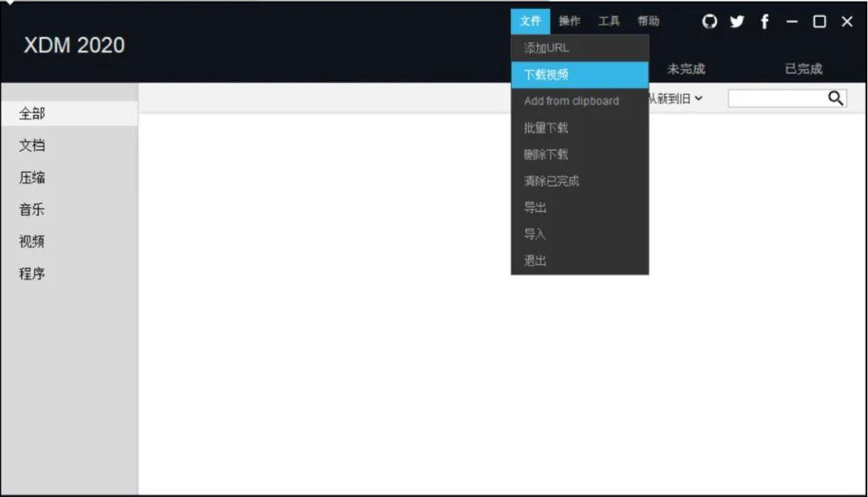This screenshot has height=497, width=868.
Task: Switch to the 已完成 tab
Action: point(803,69)
